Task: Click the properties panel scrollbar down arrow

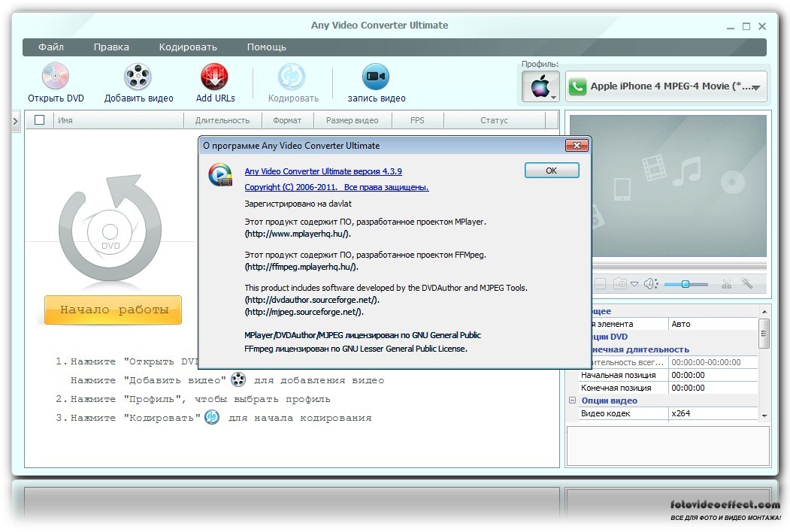Action: [764, 416]
